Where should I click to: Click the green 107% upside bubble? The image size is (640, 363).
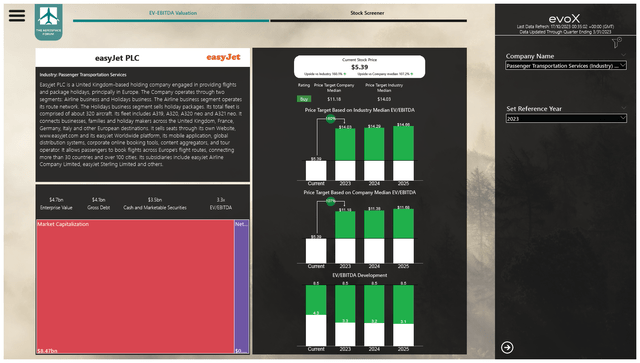click(331, 201)
